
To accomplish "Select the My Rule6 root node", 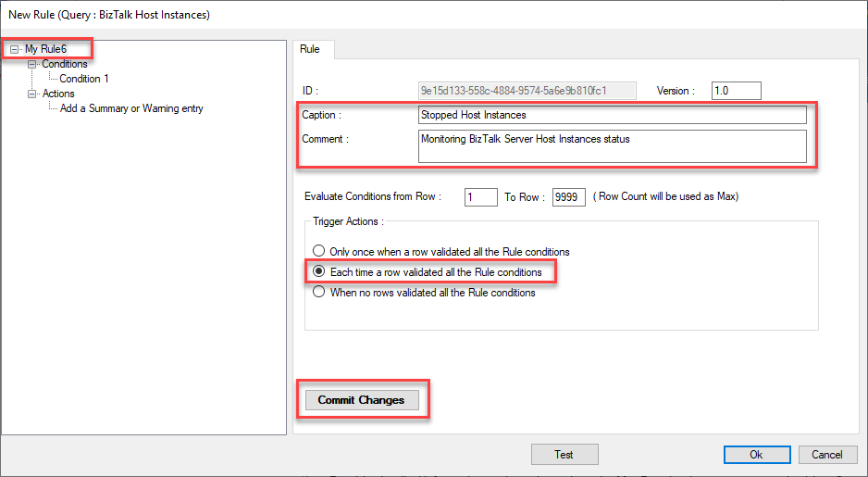I will click(x=45, y=49).
